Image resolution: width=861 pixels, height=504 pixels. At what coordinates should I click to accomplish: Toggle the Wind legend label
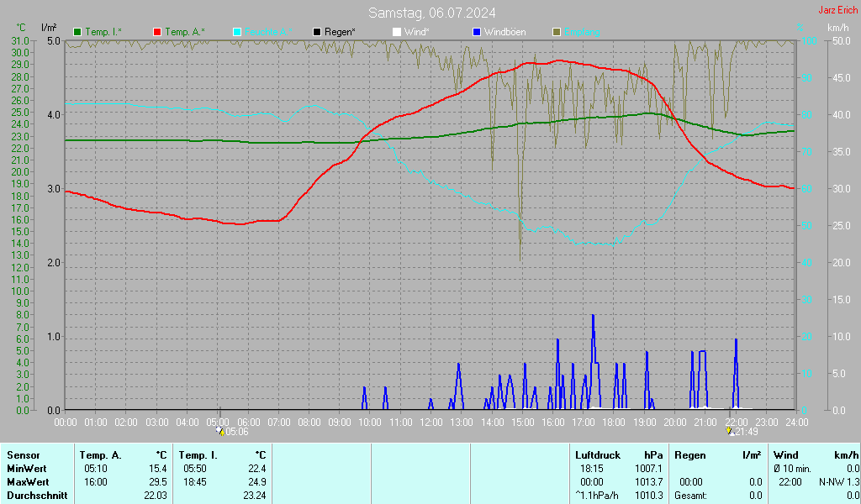click(416, 32)
